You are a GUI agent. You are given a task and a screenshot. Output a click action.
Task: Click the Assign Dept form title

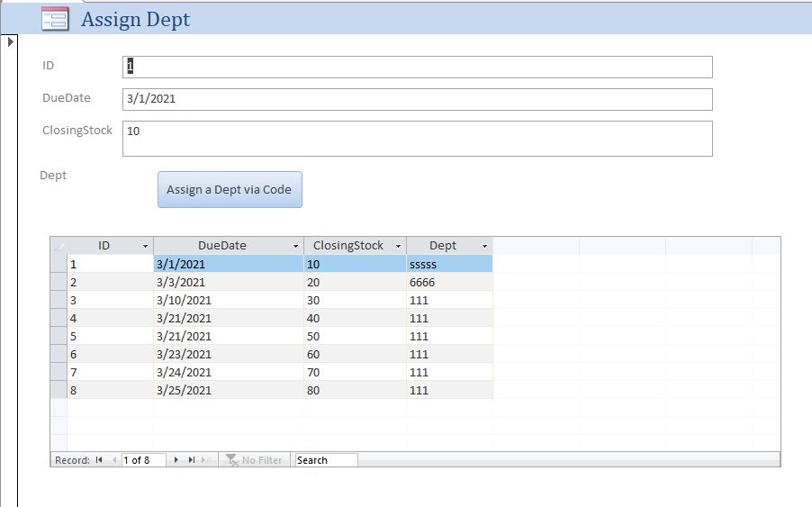136,19
